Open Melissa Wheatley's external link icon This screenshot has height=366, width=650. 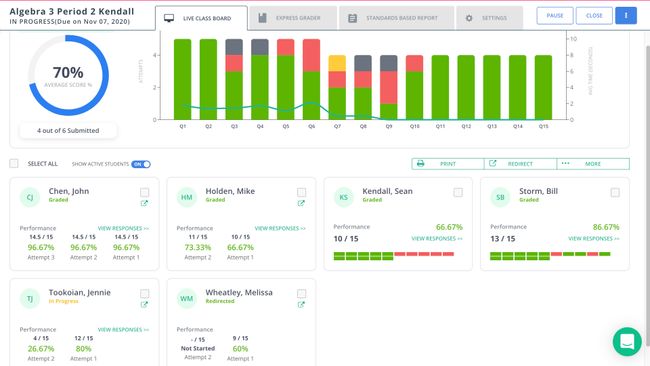(x=301, y=304)
